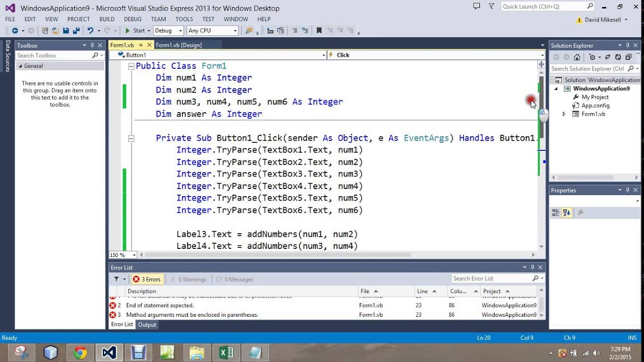Screen dimensions: 644x362
Task: Switch to the Form1.vb [Design] tab
Action: pyautogui.click(x=179, y=45)
